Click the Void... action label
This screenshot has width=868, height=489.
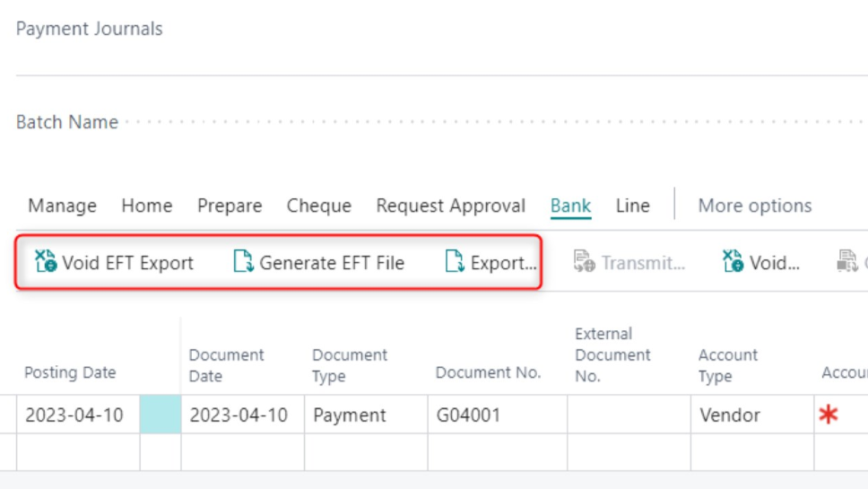coord(775,263)
